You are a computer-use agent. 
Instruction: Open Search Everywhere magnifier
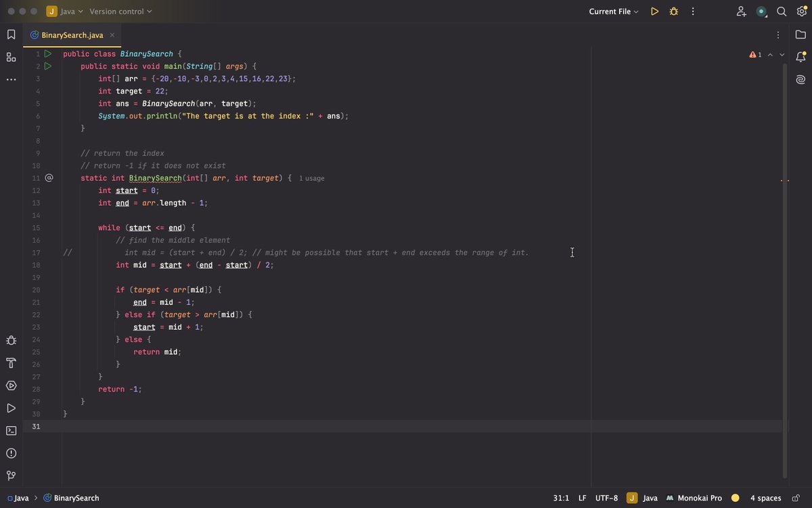pyautogui.click(x=782, y=12)
